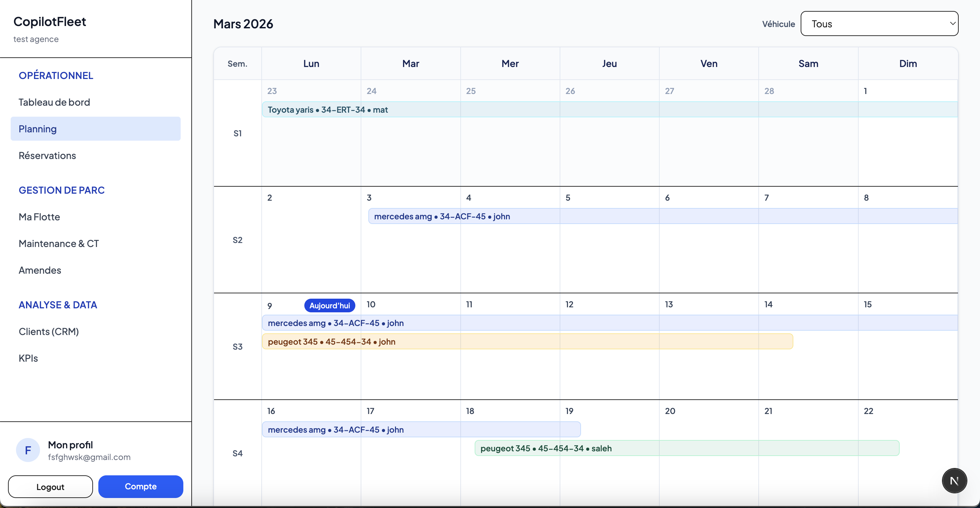This screenshot has height=508, width=980.
Task: Click the Aujourd'hui badge on March 9
Action: (x=329, y=306)
